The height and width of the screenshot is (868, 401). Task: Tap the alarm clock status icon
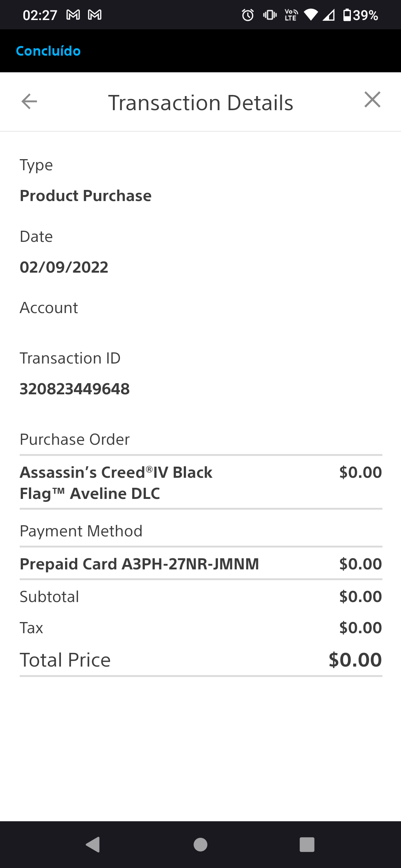pos(248,15)
